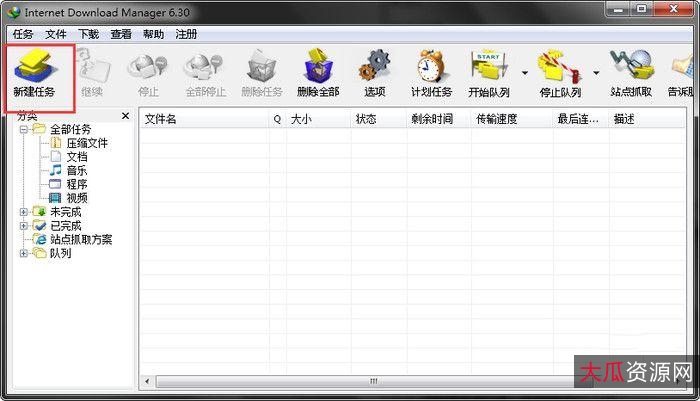Click the horizontal scrollbar left arrow
The height and width of the screenshot is (401, 700).
coord(147,381)
